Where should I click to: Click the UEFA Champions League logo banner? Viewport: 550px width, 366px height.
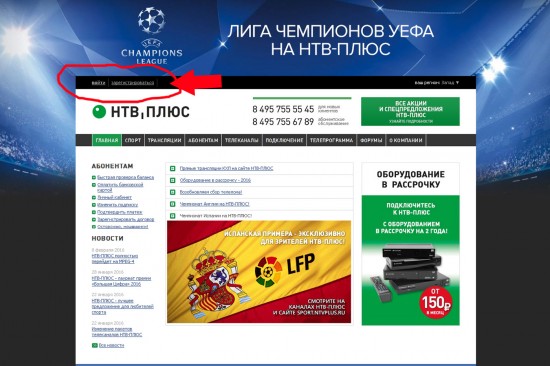point(152,36)
